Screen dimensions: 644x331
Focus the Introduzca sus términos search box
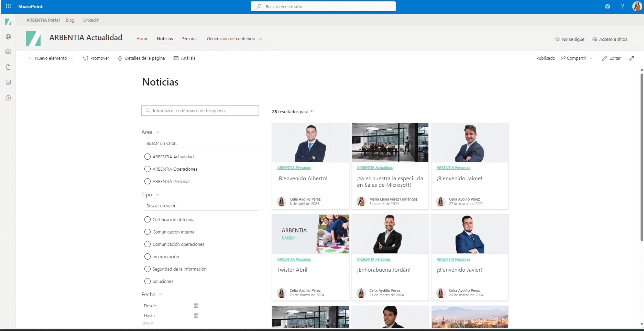200,111
